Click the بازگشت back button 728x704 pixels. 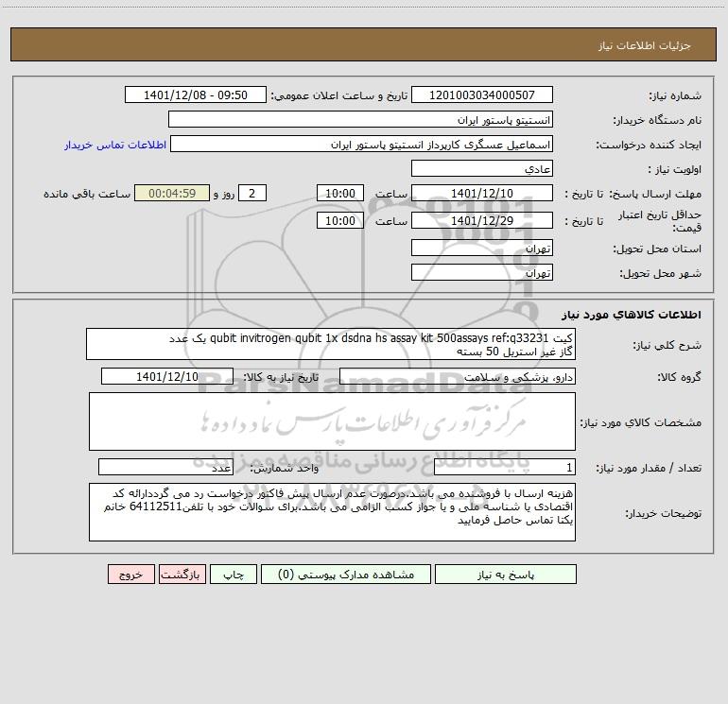pos(182,574)
